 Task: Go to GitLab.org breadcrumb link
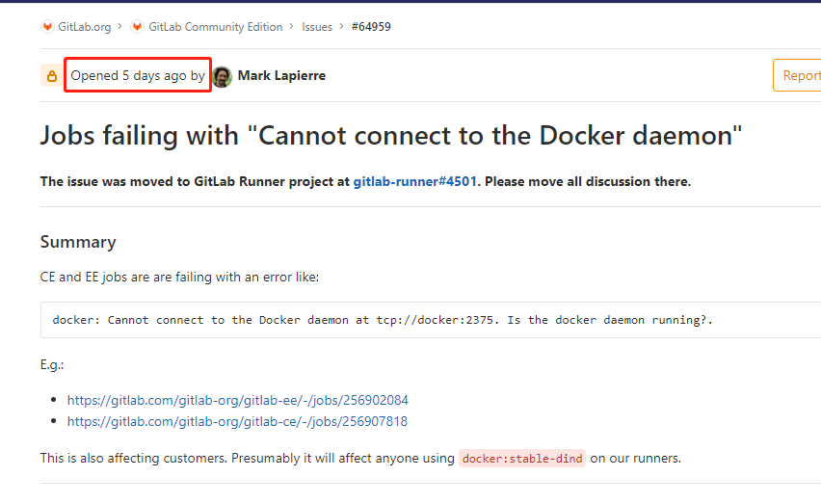coord(84,27)
